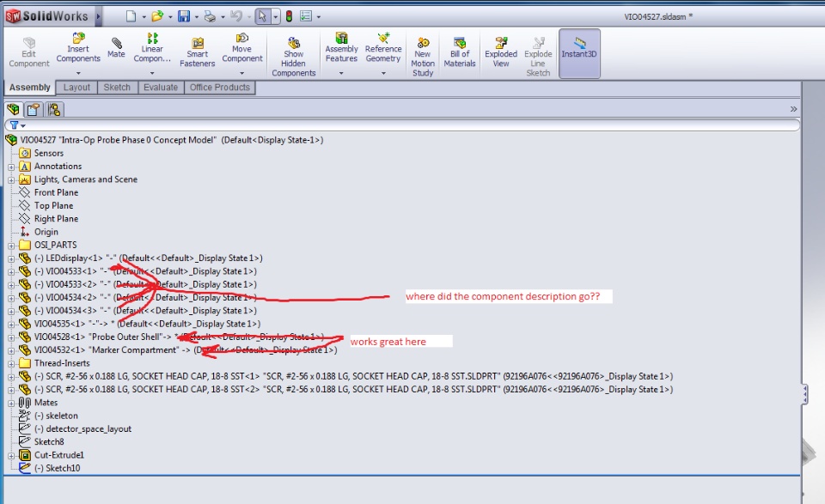The width and height of the screenshot is (825, 504).
Task: Open the Evaluate tab
Action: point(161,88)
